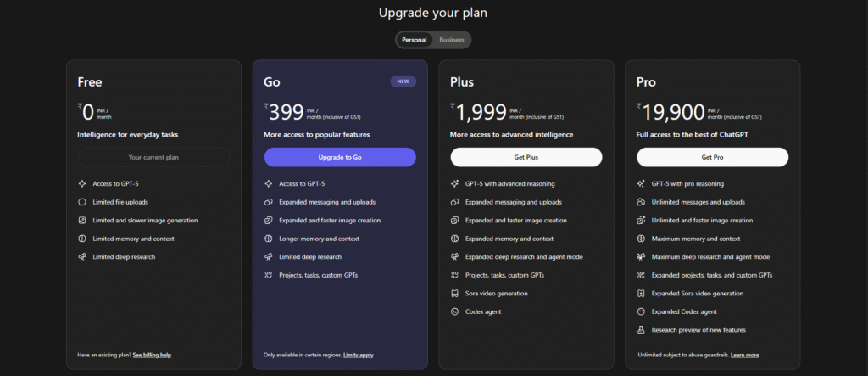Click the file uploads bubble icon in Free plan

pyautogui.click(x=81, y=202)
